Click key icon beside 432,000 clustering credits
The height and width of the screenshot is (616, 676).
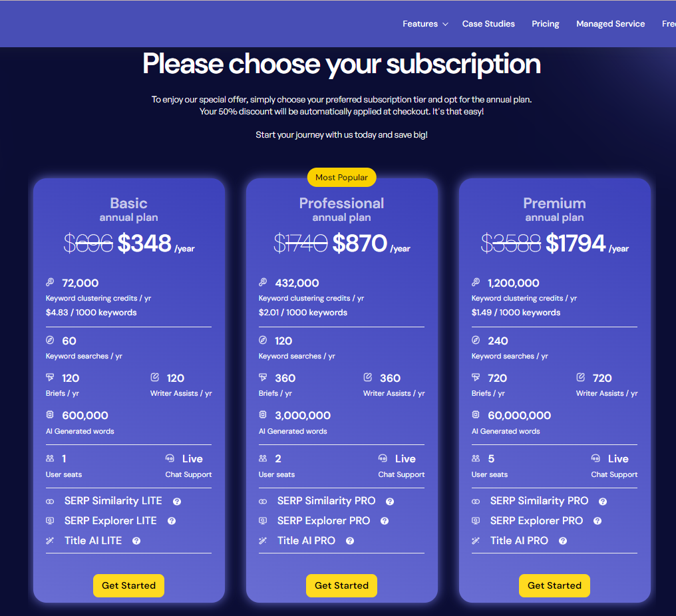click(x=263, y=283)
